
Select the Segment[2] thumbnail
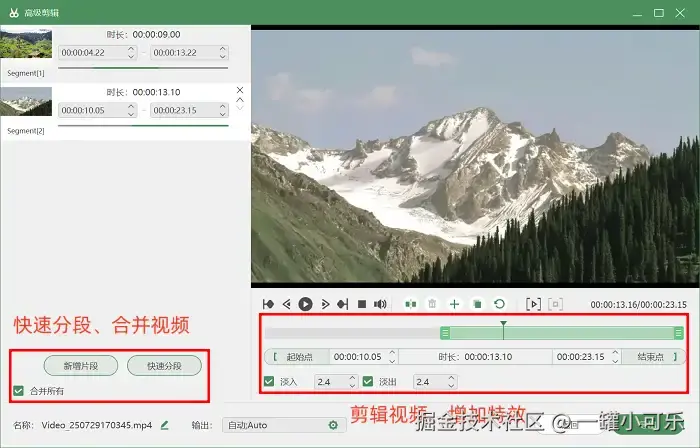coord(26,101)
